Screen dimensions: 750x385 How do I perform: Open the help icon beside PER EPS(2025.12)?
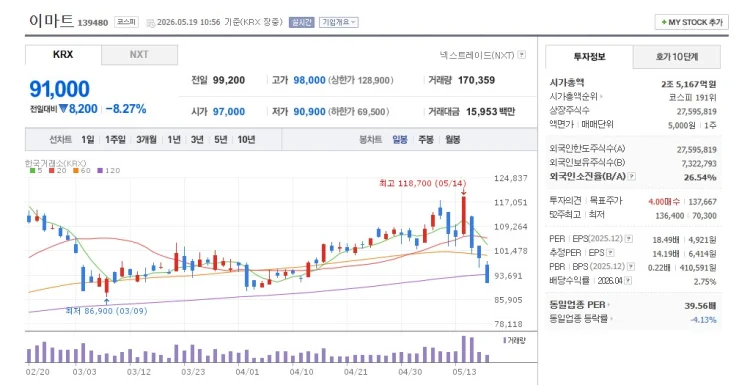(629, 239)
